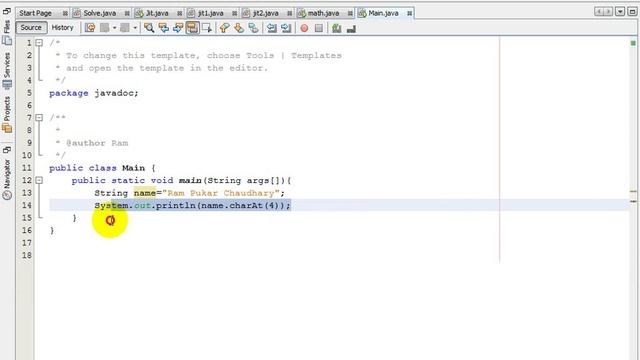Viewport: 640px width, 360px height.
Task: Open the Projects sidebar panel
Action: 7,115
